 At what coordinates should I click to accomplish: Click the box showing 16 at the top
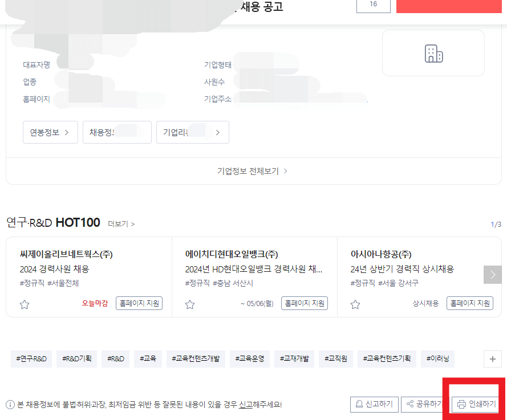tap(373, 6)
